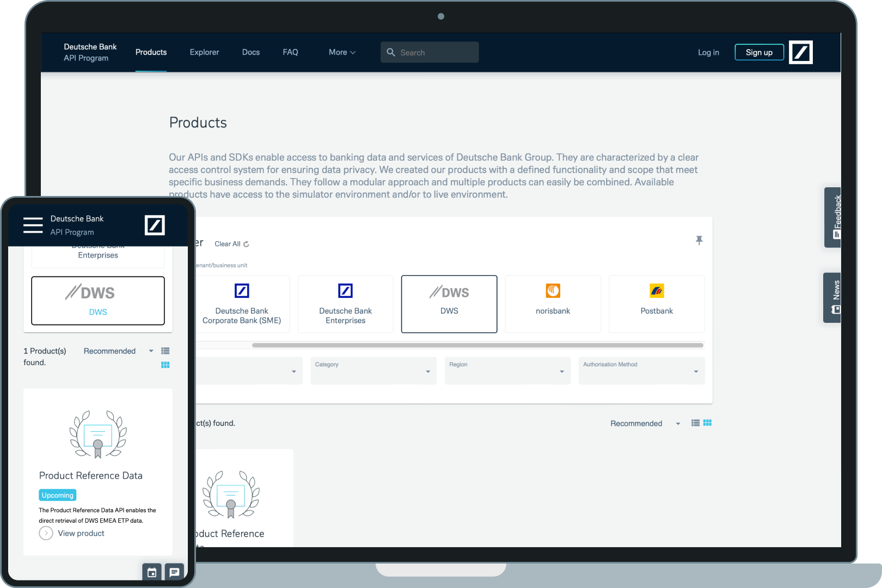Click the Clear All refresh icon
Viewport: 882px width, 588px height.
coord(246,244)
